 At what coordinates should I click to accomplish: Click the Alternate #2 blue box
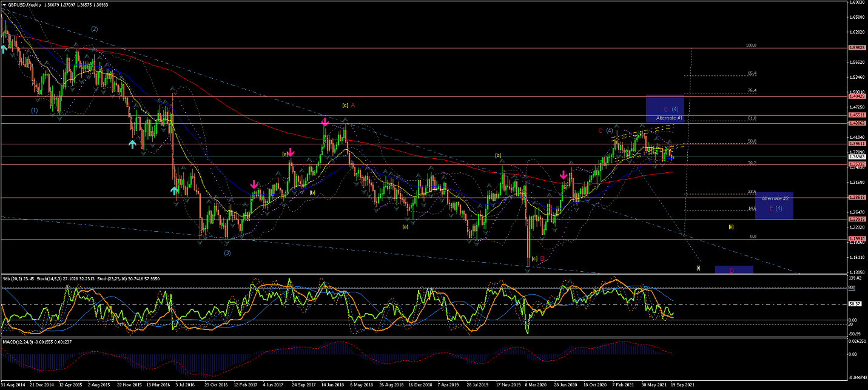coord(774,206)
